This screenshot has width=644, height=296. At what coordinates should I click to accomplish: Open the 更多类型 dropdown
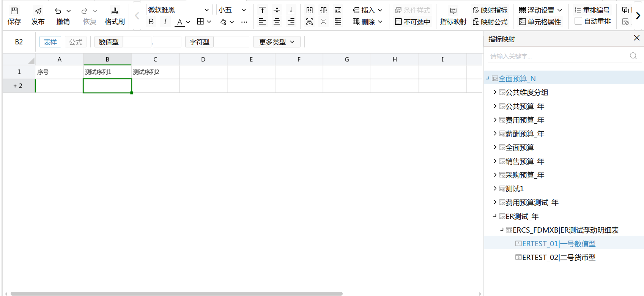coord(276,42)
